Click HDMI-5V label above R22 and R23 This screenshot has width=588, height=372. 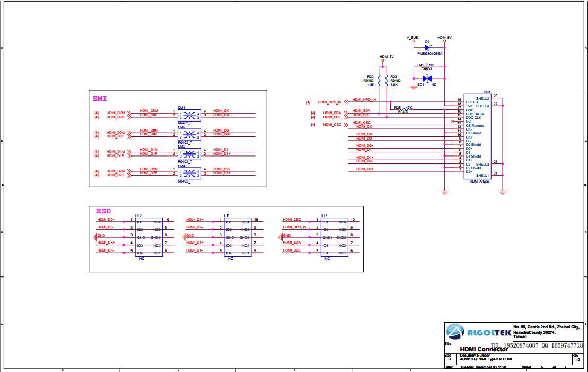click(x=387, y=57)
